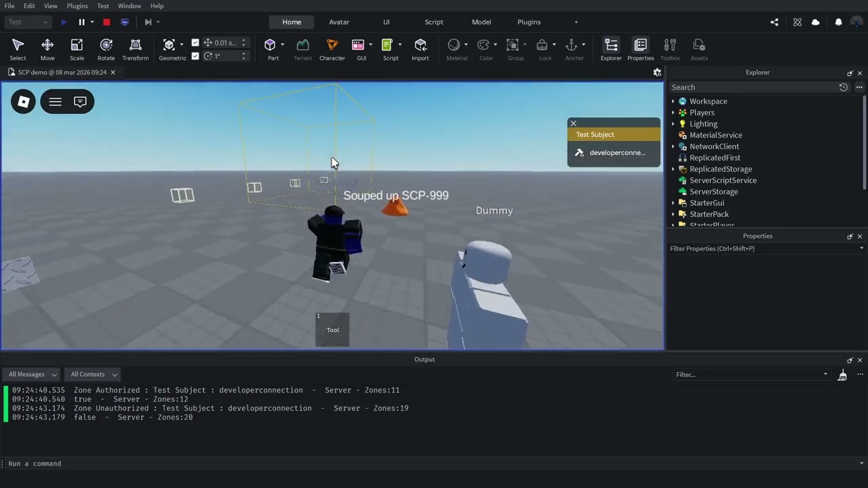Expand the Workspace tree node
The image size is (868, 488).
click(x=673, y=102)
